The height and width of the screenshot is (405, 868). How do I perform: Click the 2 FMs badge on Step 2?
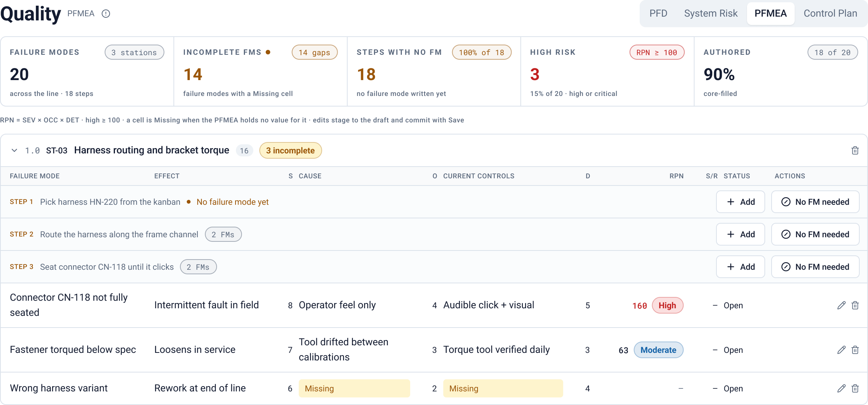coord(223,234)
